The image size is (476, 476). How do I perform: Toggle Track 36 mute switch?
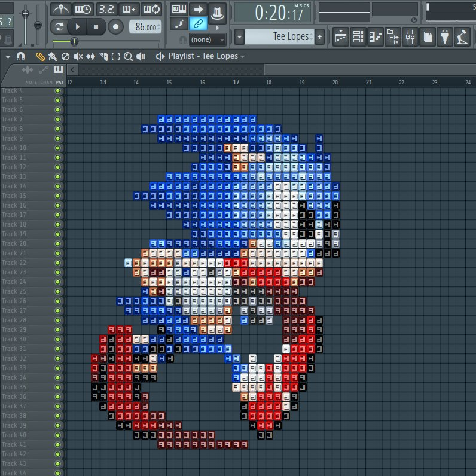[57, 396]
